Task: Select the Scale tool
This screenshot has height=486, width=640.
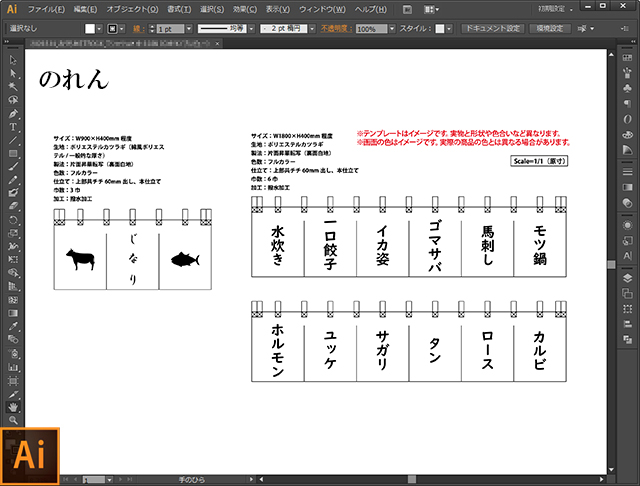Action: tap(13, 233)
